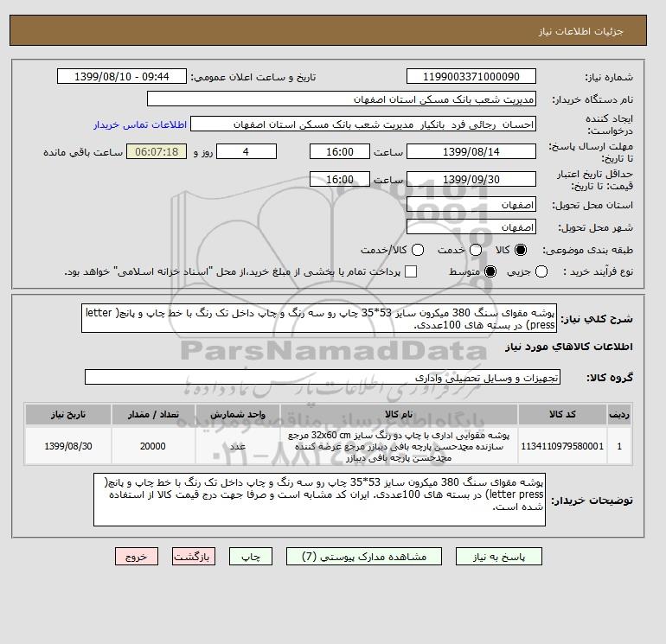Click the 'گروه کالا' field with office supplies
The height and width of the screenshot is (644, 666).
pos(323,378)
